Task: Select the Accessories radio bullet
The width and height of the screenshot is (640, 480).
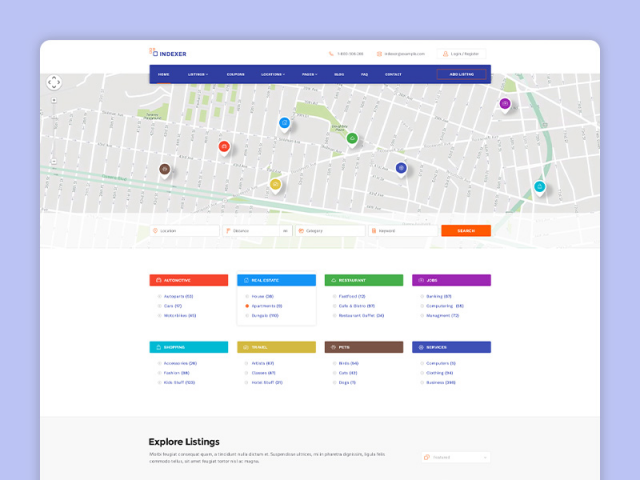Action: (159, 363)
